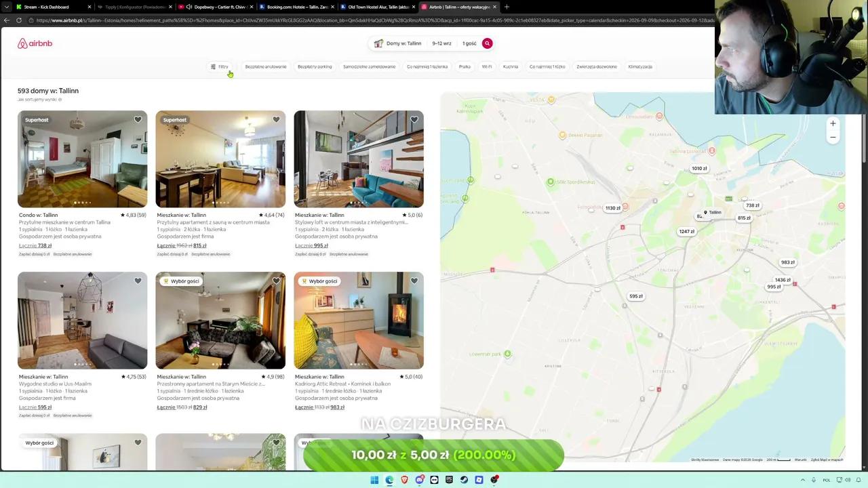Toggle the Klimatyzacja filter chip

[x=640, y=66]
